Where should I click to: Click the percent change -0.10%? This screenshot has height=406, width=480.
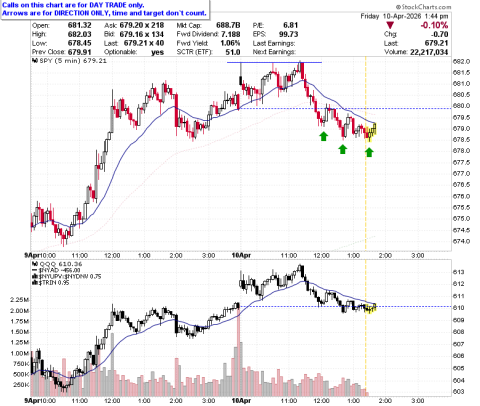coord(434,25)
